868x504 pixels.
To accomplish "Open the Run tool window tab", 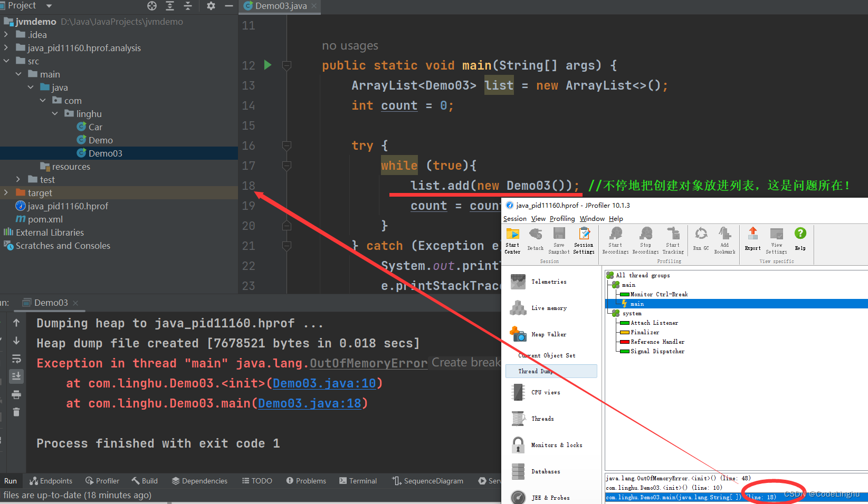I will tap(11, 481).
